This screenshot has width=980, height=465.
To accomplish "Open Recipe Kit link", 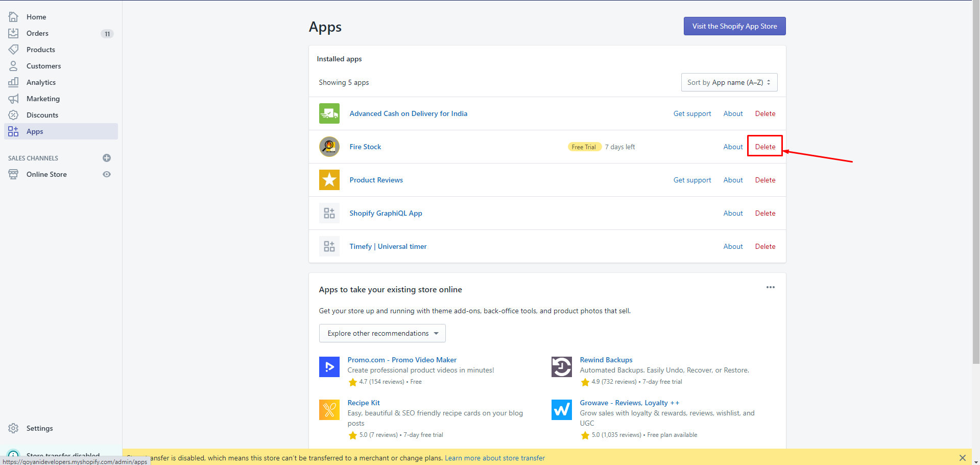I will [364, 403].
